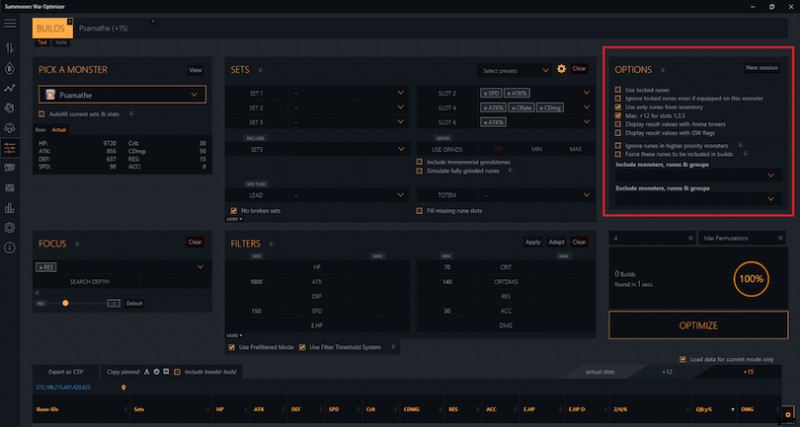The width and height of the screenshot is (800, 427).
Task: Open the settings gear in the sidebar
Action: pos(10,228)
